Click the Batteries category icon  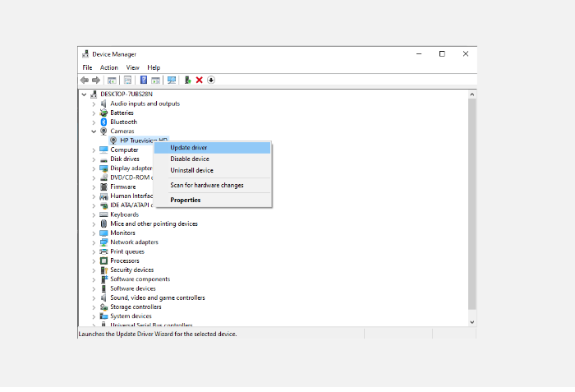coord(103,113)
